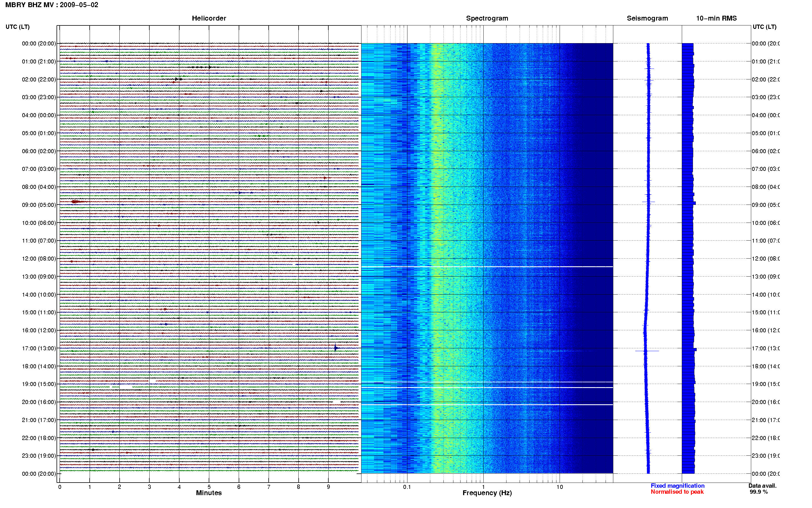Select left time label "22:00 (18:00)"
Screen dimensions: 812x508
39,438
